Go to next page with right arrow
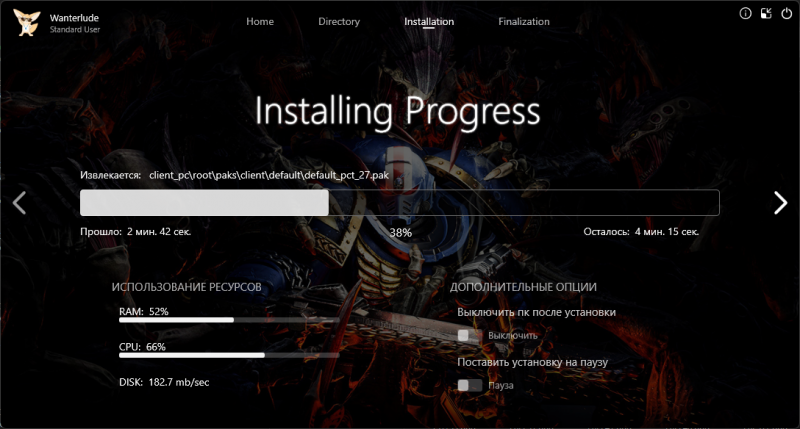 click(780, 203)
